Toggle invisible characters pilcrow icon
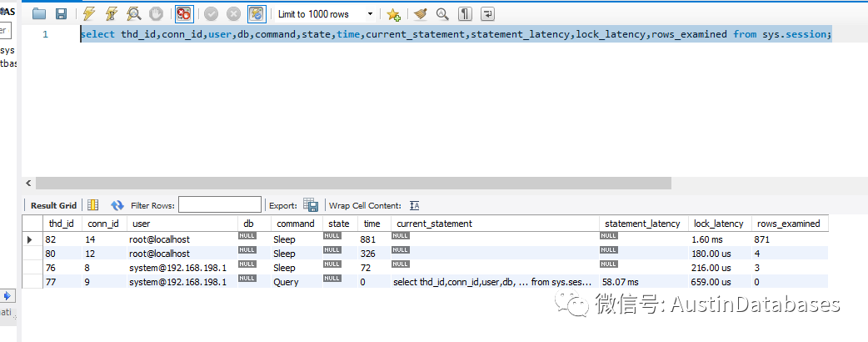868x342 pixels. point(465,14)
